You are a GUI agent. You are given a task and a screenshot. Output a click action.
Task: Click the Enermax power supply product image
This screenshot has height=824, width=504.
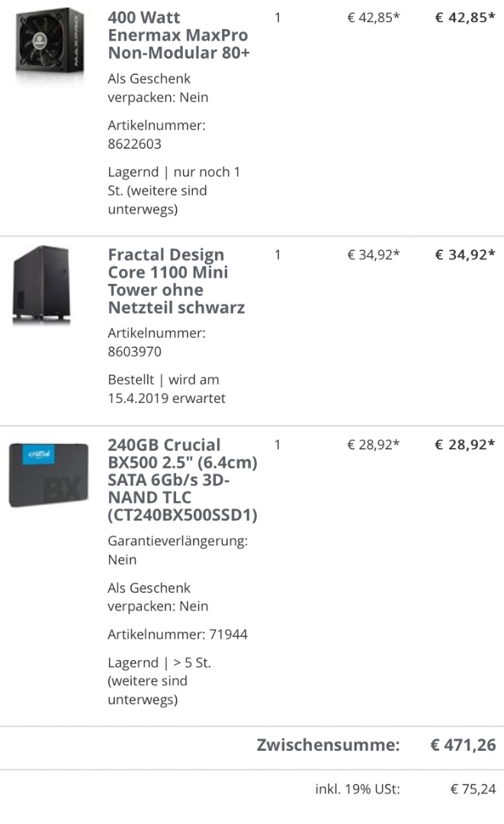[50, 47]
